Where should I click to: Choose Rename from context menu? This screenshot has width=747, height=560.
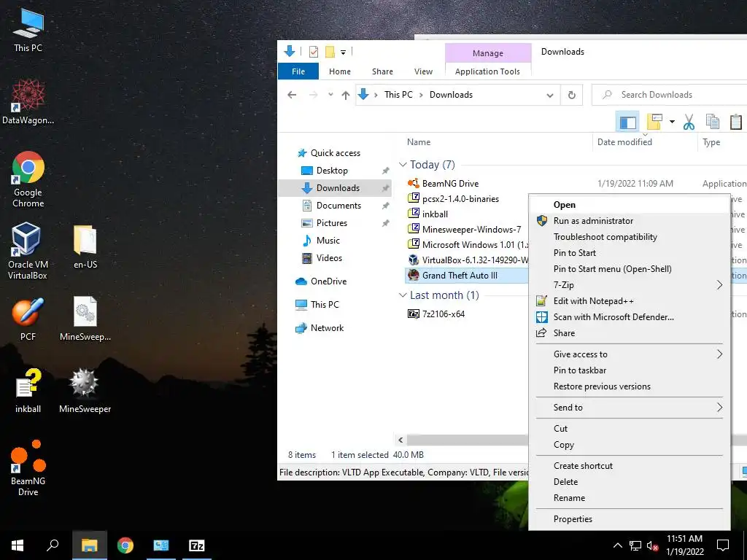tap(629, 498)
